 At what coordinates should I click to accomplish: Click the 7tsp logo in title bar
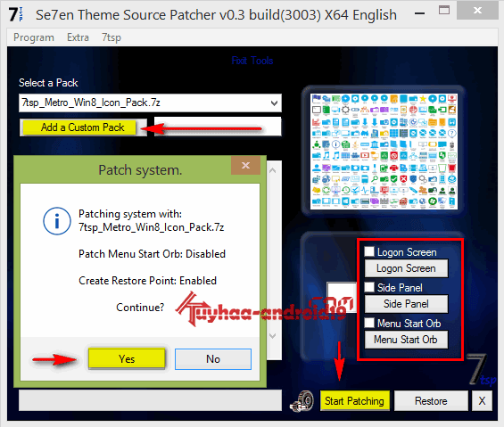(16, 14)
